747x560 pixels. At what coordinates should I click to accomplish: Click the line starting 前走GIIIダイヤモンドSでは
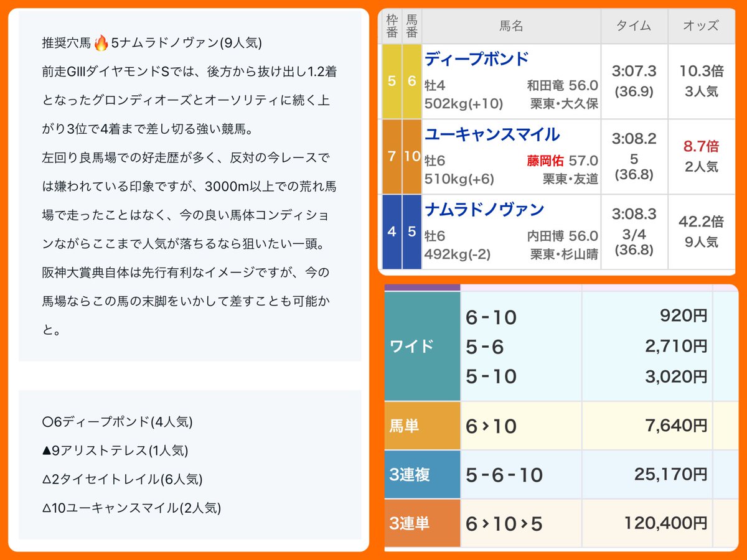(190, 72)
